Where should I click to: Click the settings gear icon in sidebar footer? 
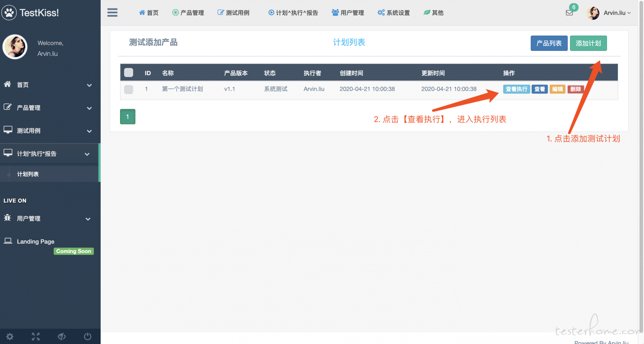point(10,337)
